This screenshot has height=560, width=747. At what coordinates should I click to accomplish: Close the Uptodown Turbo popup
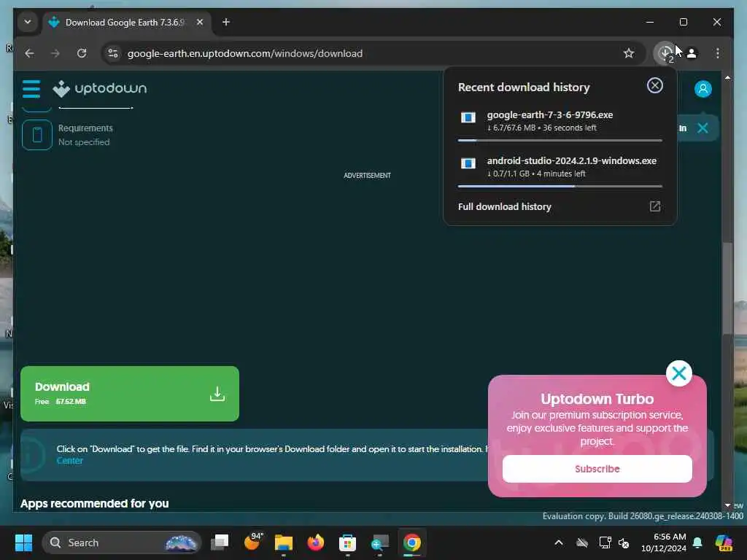coord(679,373)
